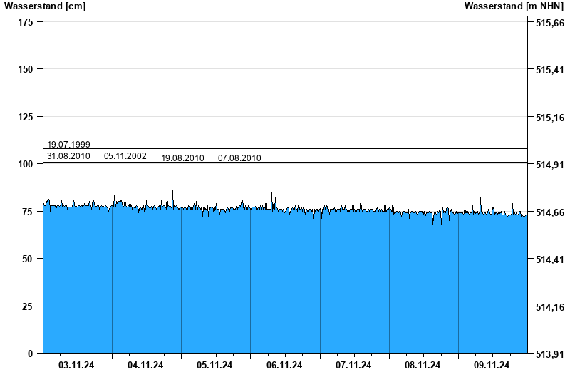Click the 19.07.1999 historic high-water label
Image resolution: width=570 pixels, height=392 pixels.
[x=68, y=145]
